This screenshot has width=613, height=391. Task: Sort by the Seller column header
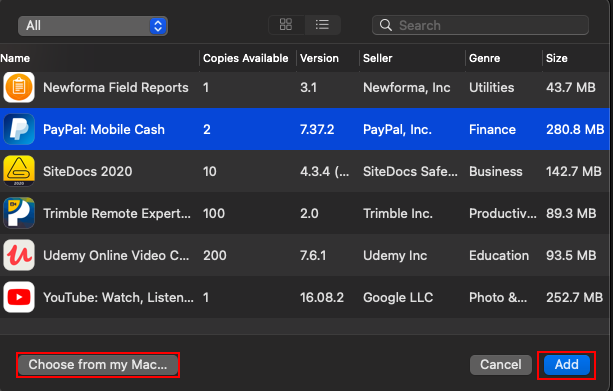pos(377,58)
